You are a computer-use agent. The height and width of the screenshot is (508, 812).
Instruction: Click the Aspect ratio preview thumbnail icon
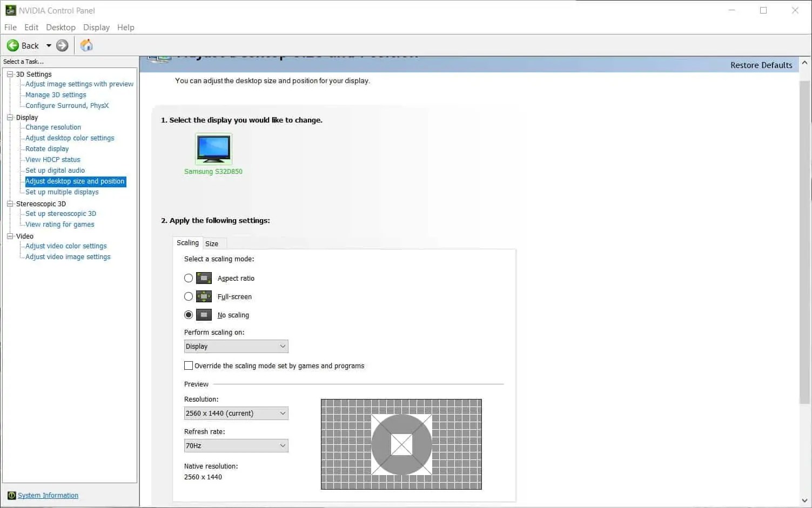tap(204, 277)
